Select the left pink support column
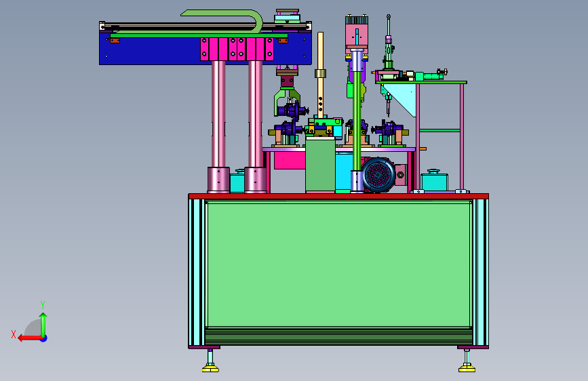The height and width of the screenshot is (381, 588). pos(218,114)
